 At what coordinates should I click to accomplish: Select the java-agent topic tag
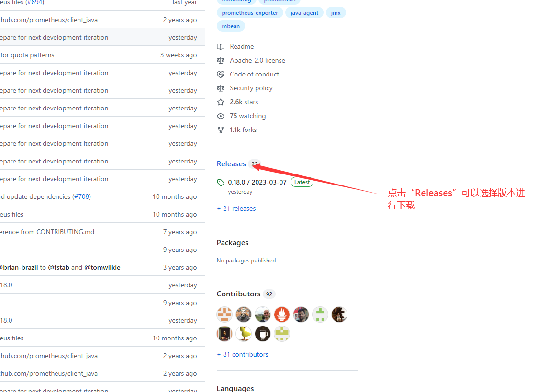304,13
